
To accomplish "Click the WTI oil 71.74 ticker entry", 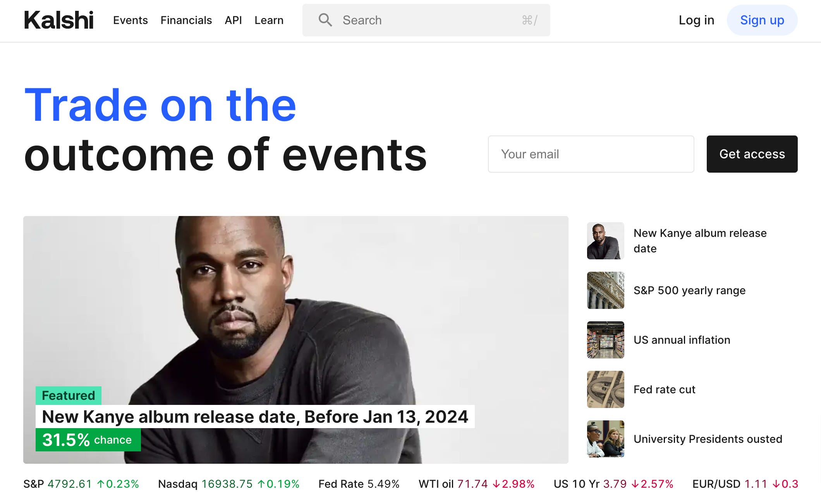I will pos(476,484).
